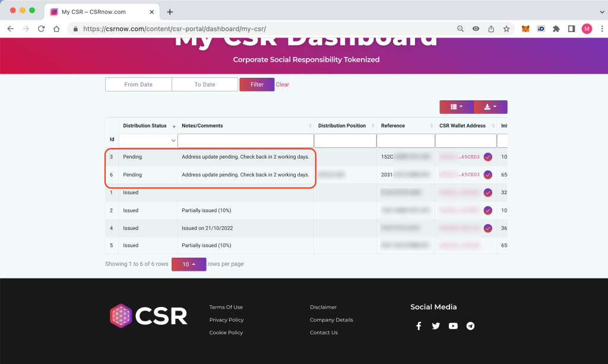The height and width of the screenshot is (364, 608).
Task: Open the Cookie Policy link
Action: (x=226, y=333)
